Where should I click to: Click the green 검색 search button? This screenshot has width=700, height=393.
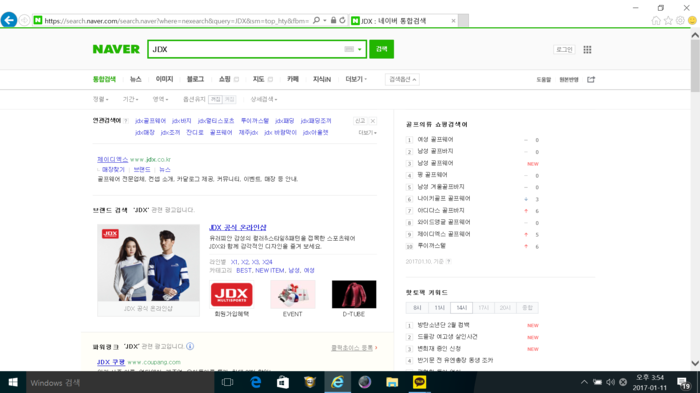pos(381,49)
